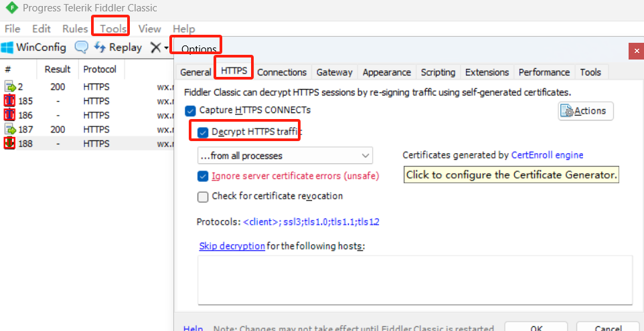
Task: Open the Help menu
Action: 184,29
